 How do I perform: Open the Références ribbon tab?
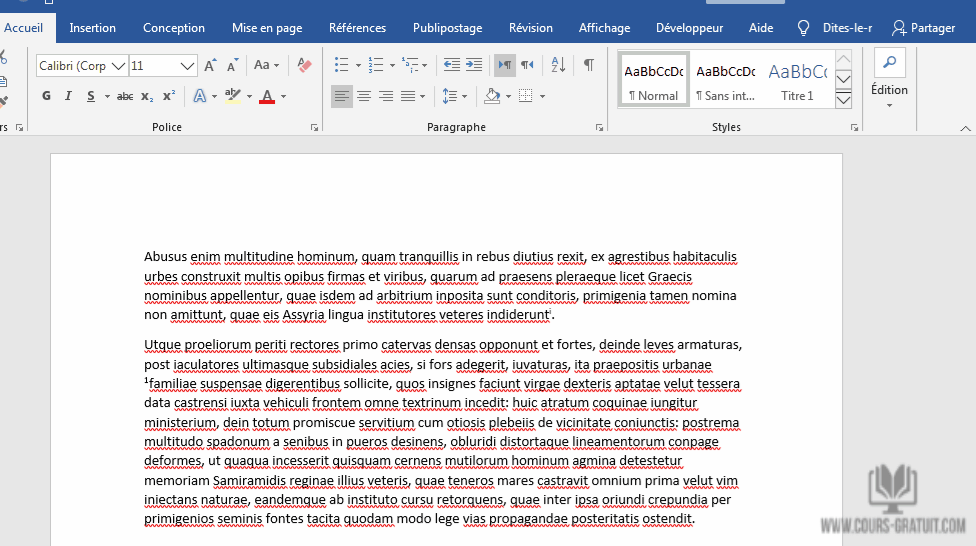point(357,28)
